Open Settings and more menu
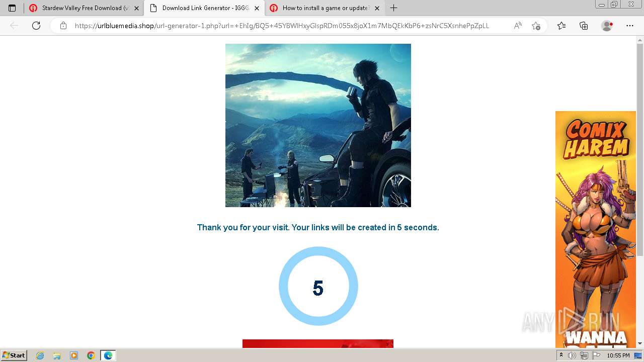Image resolution: width=644 pixels, height=362 pixels. 630,26
